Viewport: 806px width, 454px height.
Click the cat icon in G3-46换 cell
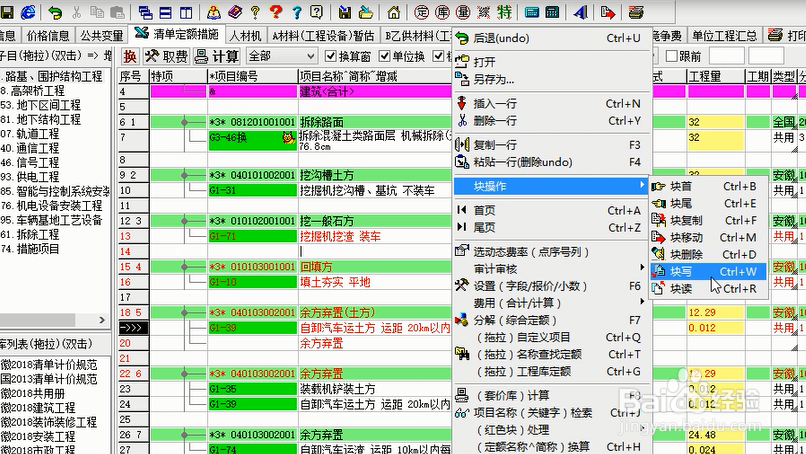289,138
